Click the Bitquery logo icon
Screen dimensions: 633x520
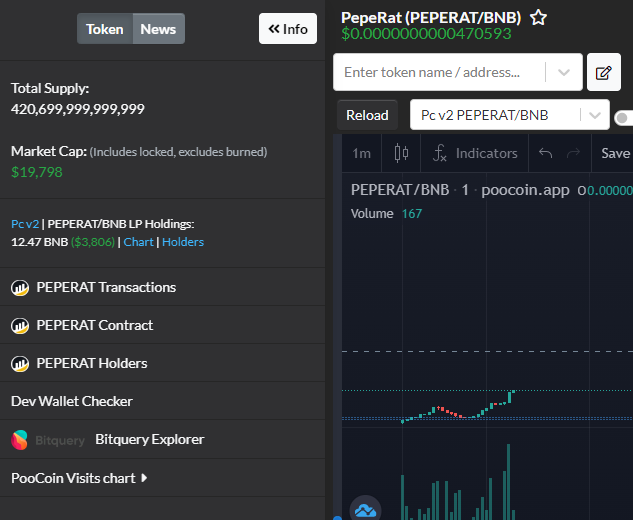pyautogui.click(x=19, y=440)
